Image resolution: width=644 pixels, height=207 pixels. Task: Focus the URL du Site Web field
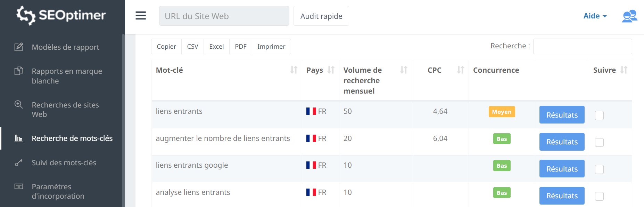[x=224, y=16]
